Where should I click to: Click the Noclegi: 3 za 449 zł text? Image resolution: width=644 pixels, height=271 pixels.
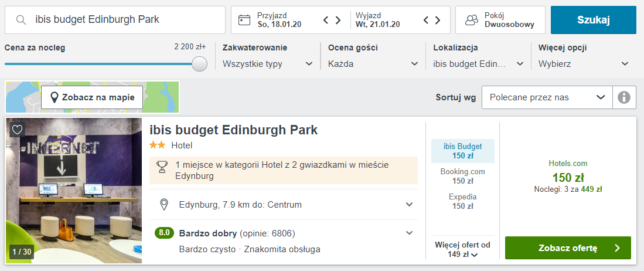pyautogui.click(x=568, y=189)
